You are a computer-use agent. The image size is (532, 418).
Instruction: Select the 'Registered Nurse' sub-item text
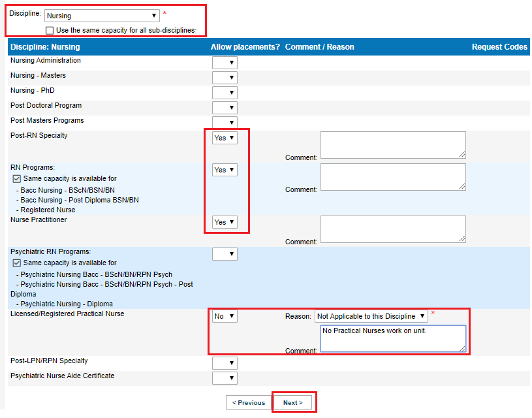coord(48,210)
